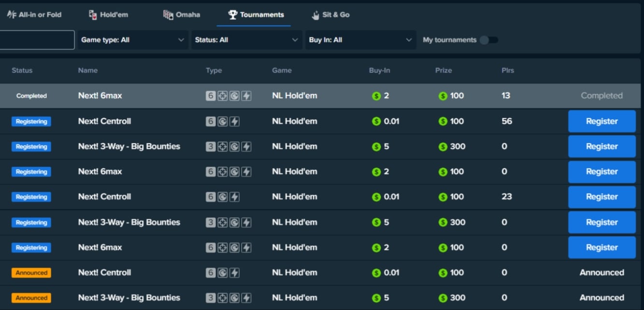
Task: Click the Announced badge in the 3-Way row
Action: click(x=31, y=298)
